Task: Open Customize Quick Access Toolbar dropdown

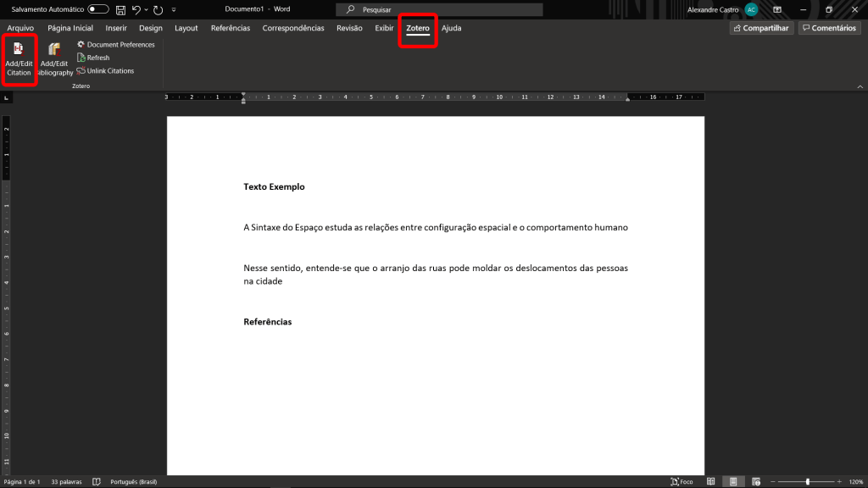Action: tap(174, 9)
